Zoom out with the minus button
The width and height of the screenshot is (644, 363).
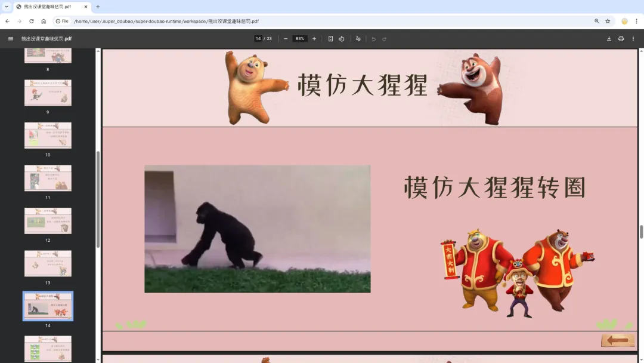coord(286,39)
